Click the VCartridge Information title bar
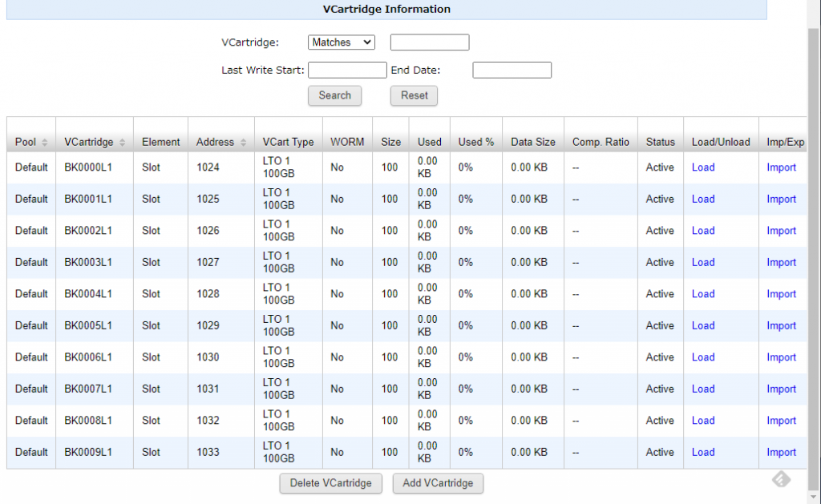Viewport: 821px width, 504px height. pos(386,10)
